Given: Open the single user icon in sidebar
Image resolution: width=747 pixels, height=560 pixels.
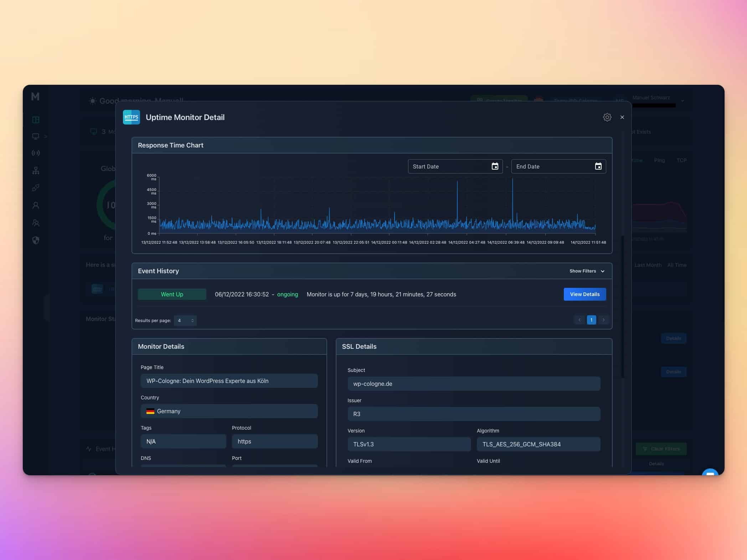Looking at the screenshot, I should click(x=36, y=206).
